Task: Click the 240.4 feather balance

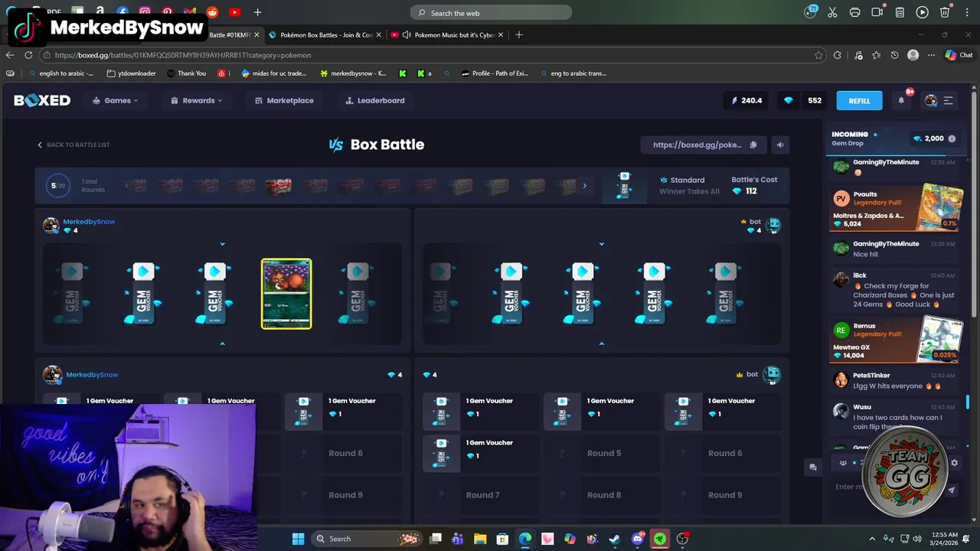Action: [x=746, y=100]
